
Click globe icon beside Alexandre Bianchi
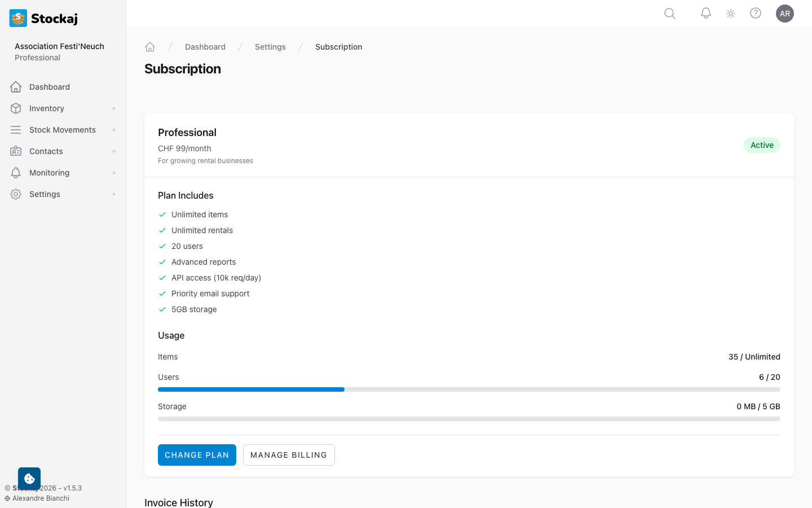click(7, 498)
